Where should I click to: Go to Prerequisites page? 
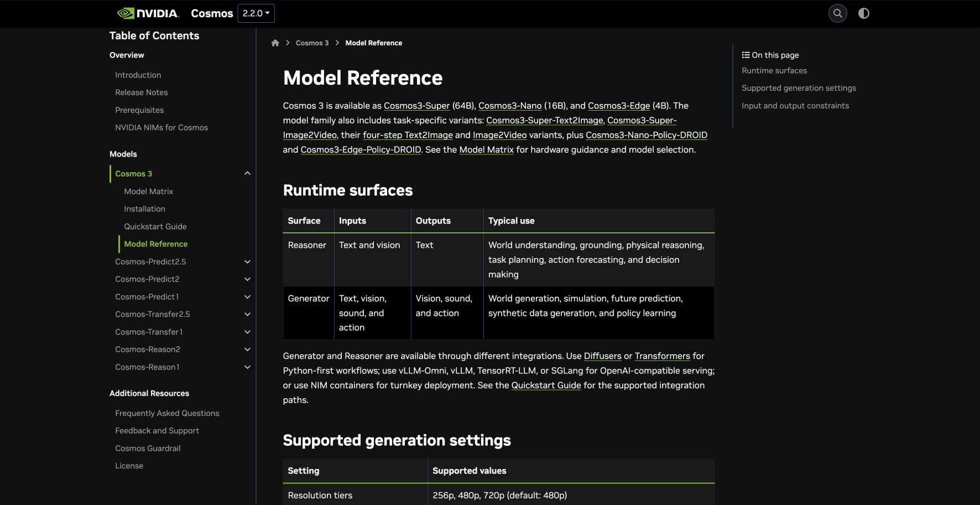(x=139, y=110)
